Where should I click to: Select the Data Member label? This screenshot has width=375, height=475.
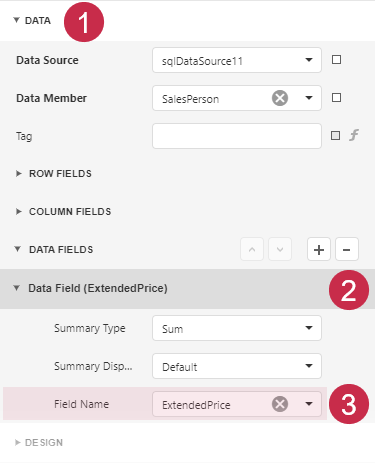click(x=51, y=98)
